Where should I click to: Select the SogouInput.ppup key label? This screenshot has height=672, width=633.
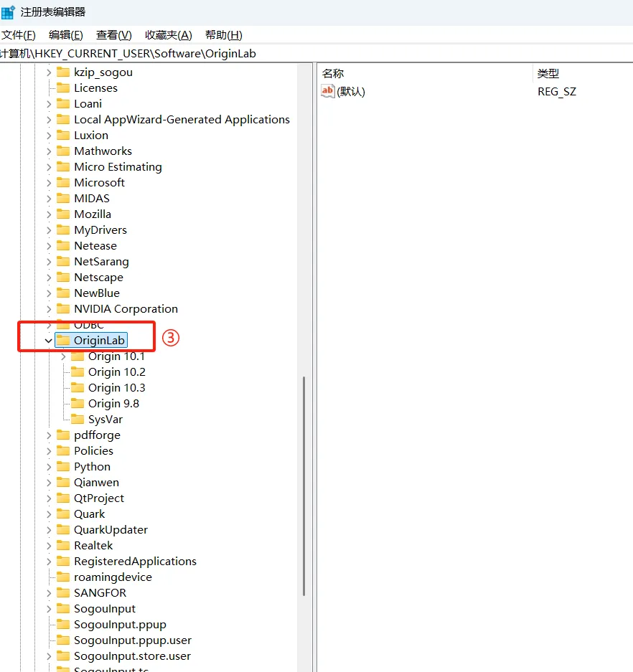[x=120, y=625]
